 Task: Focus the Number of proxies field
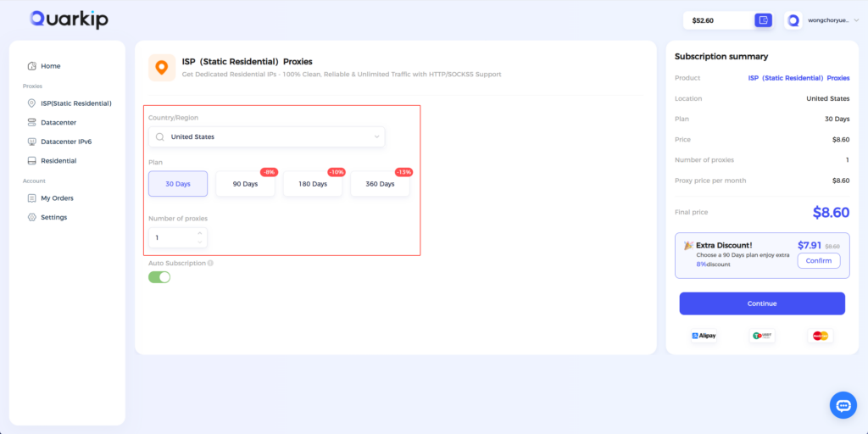click(x=178, y=237)
